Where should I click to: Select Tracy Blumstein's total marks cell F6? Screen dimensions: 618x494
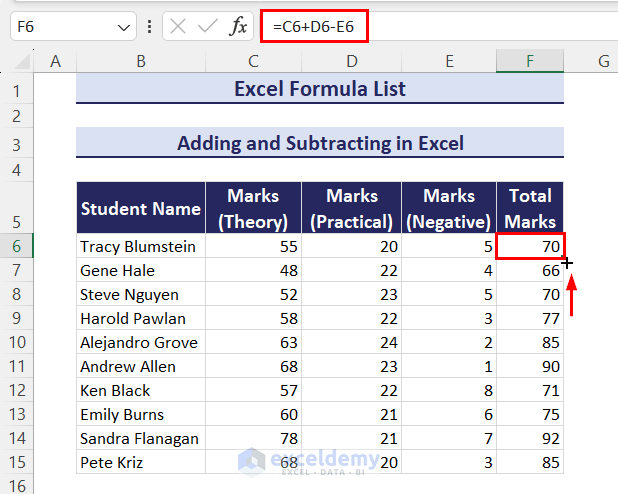tap(530, 246)
